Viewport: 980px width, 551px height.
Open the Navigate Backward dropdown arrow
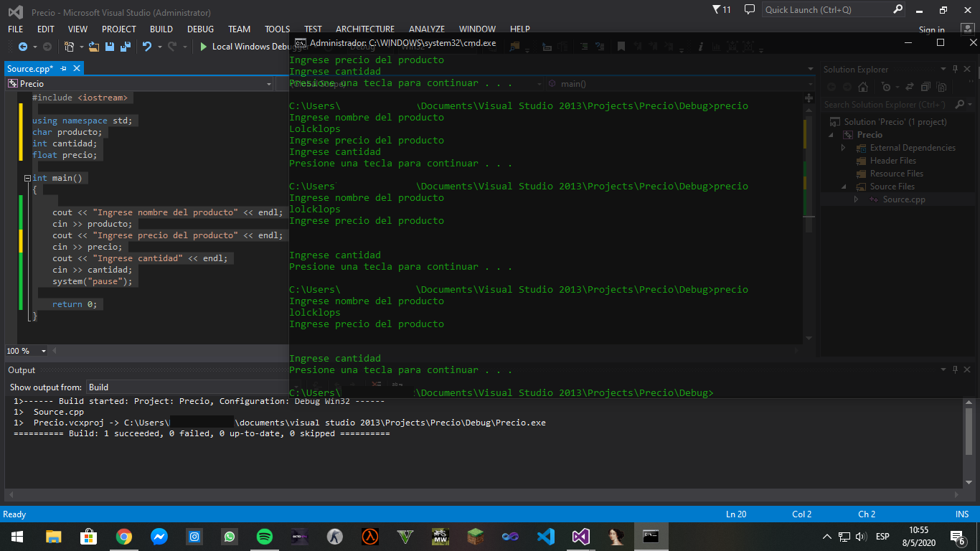[x=34, y=47]
